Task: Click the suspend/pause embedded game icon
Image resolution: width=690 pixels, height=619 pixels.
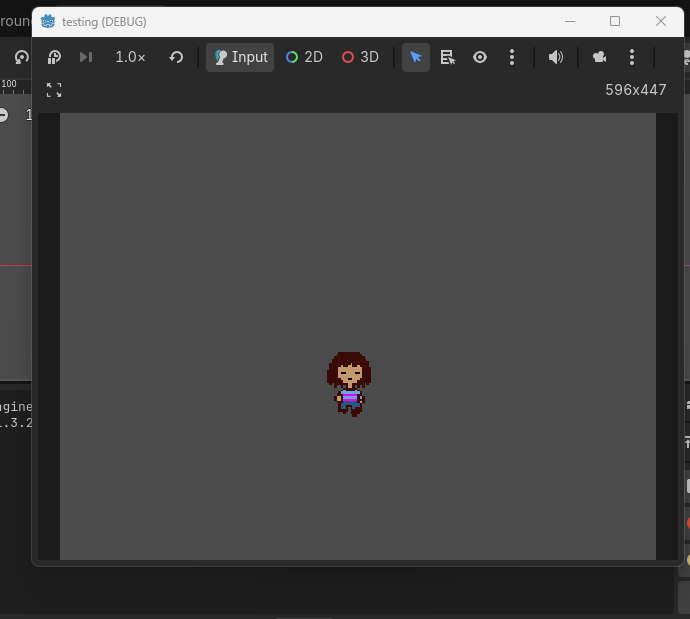Action: coord(54,57)
